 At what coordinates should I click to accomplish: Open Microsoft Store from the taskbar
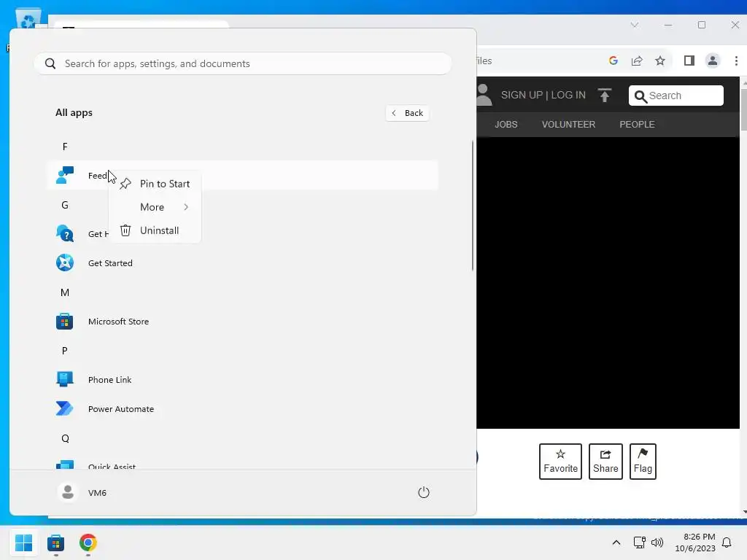(x=55, y=542)
